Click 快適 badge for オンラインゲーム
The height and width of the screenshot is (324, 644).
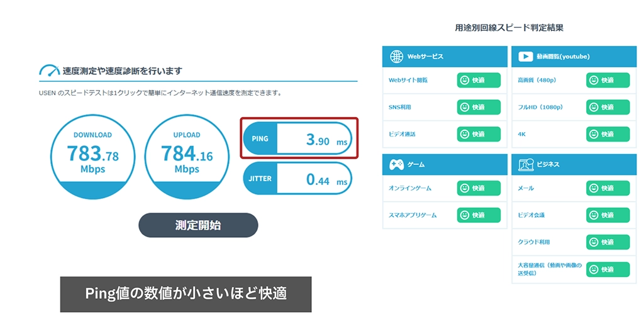pyautogui.click(x=479, y=188)
